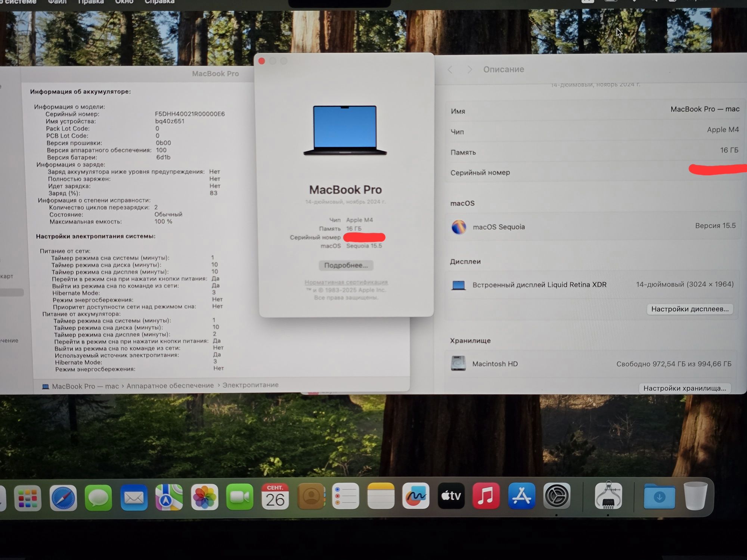Click Настройки электропитания системы heading
Screen dimensions: 747x560
(96, 236)
